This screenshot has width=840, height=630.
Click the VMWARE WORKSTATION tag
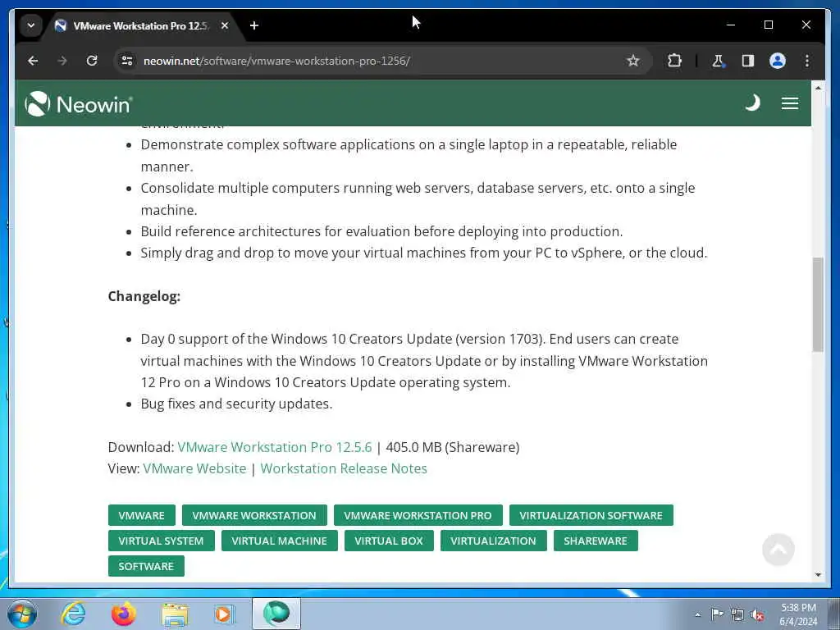click(254, 515)
